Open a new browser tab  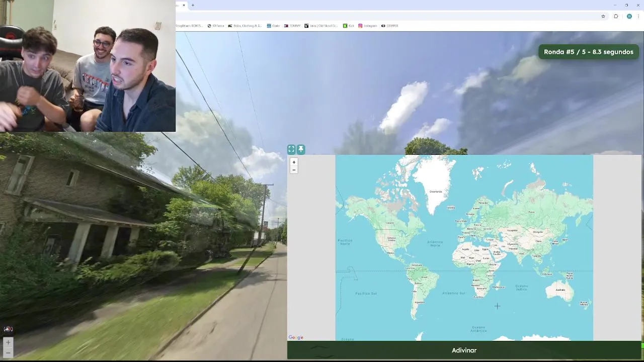[193, 5]
